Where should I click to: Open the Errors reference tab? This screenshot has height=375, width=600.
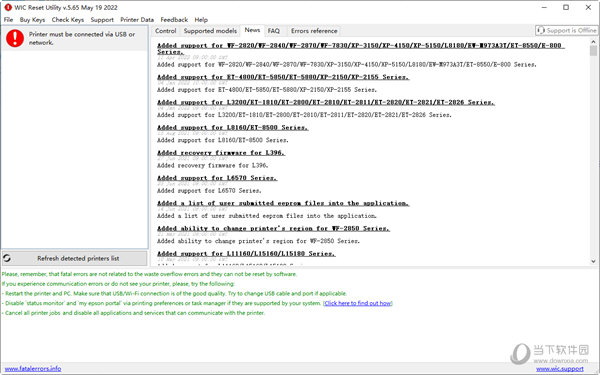(x=314, y=31)
